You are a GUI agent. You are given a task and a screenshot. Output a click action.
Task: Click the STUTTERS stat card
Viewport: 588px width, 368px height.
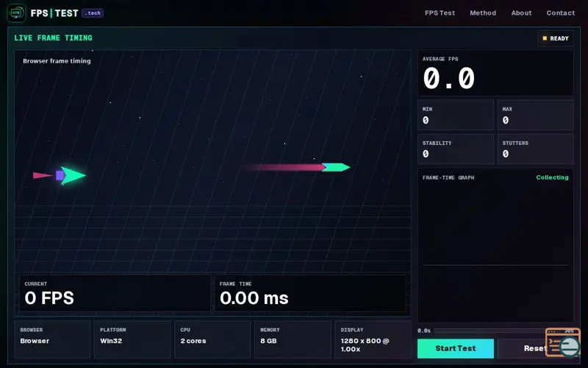[x=536, y=149]
